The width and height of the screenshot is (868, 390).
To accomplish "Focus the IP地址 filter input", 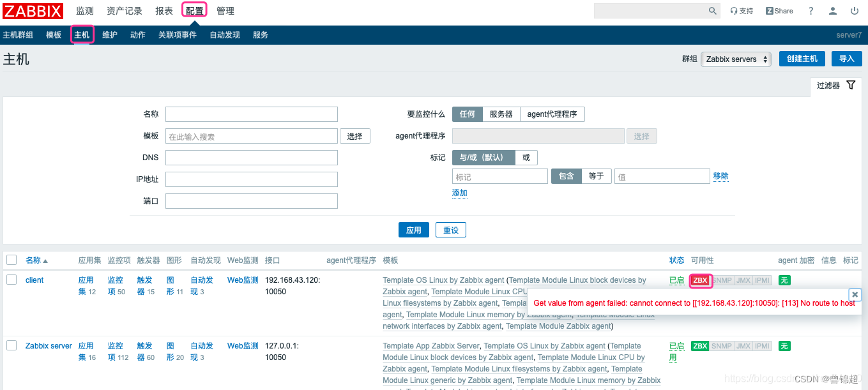I will point(252,179).
